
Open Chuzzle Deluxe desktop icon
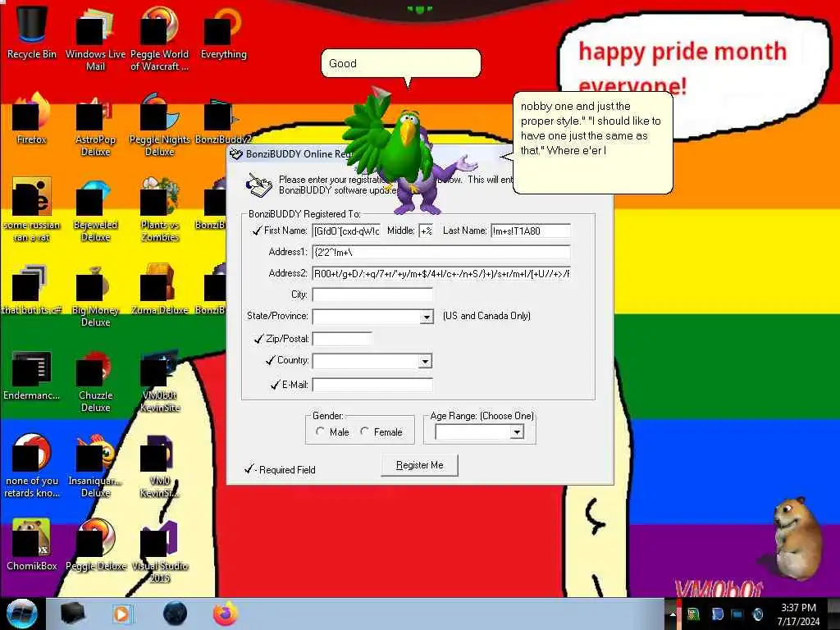(95, 381)
